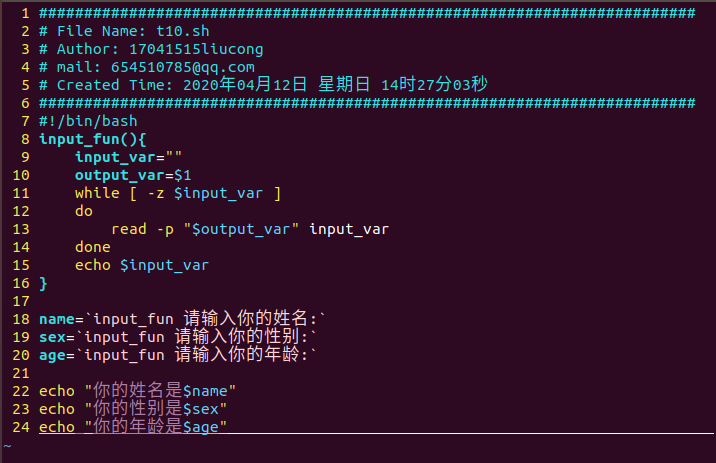
Task: Place cursor on input_var="" assignment
Action: 127,157
